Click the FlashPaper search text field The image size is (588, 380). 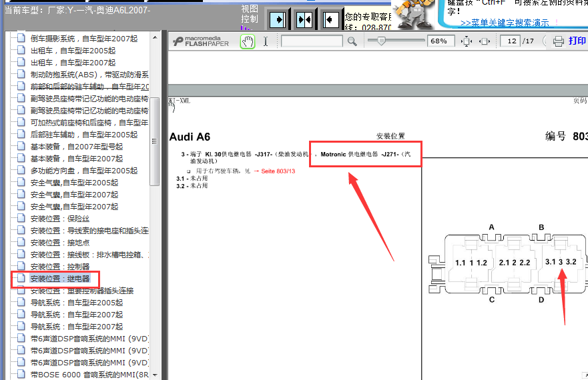coord(312,41)
